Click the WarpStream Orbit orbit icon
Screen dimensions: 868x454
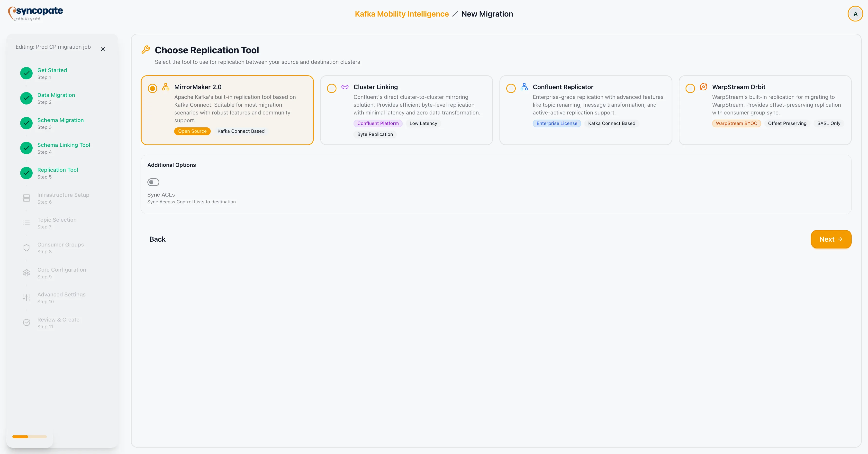pyautogui.click(x=703, y=87)
